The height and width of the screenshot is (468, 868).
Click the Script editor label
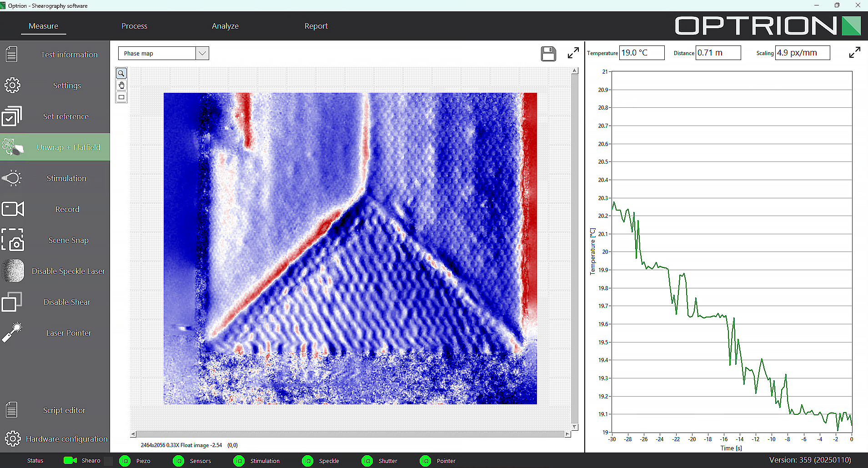pyautogui.click(x=64, y=410)
